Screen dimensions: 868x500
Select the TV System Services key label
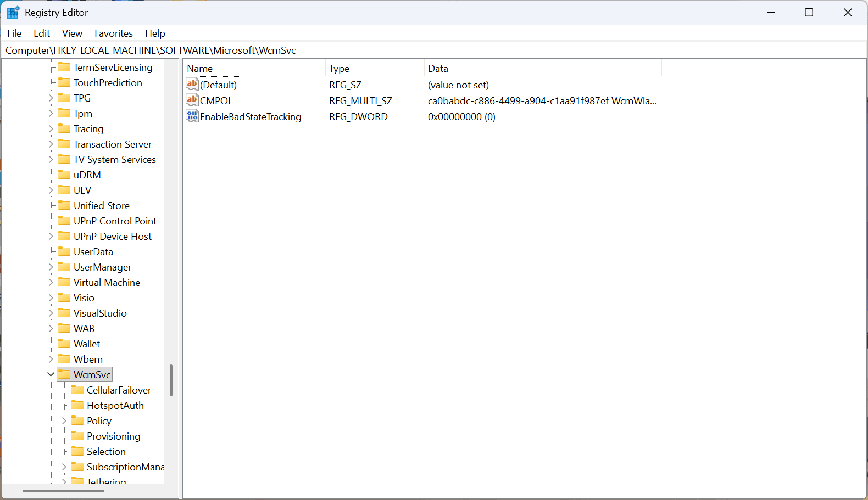tap(115, 160)
